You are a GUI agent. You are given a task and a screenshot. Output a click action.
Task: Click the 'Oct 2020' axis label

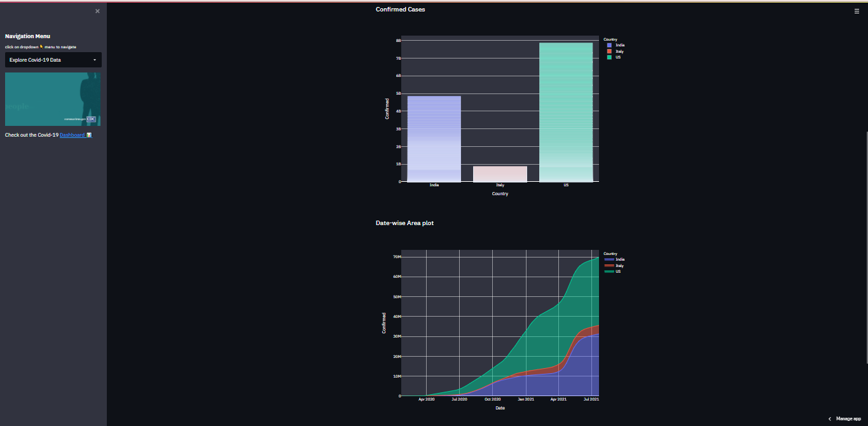492,399
